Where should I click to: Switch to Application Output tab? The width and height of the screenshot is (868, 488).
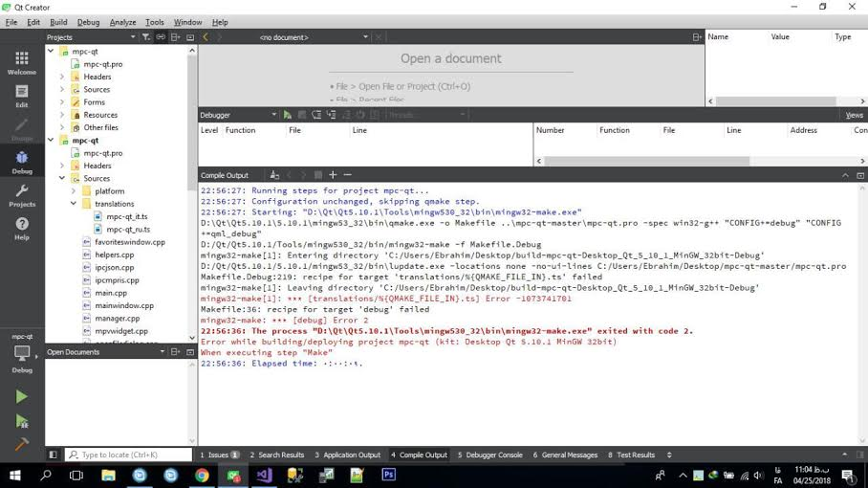348,455
